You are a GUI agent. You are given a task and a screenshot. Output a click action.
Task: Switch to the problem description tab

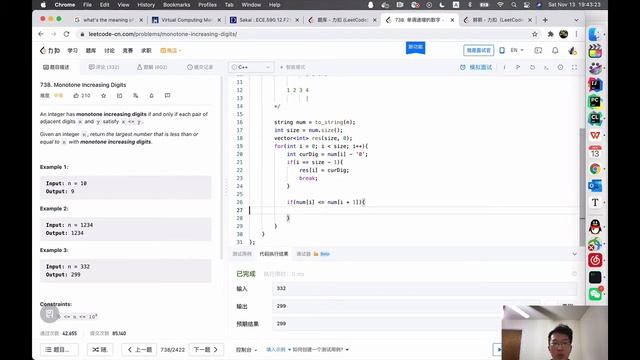pyautogui.click(x=56, y=67)
